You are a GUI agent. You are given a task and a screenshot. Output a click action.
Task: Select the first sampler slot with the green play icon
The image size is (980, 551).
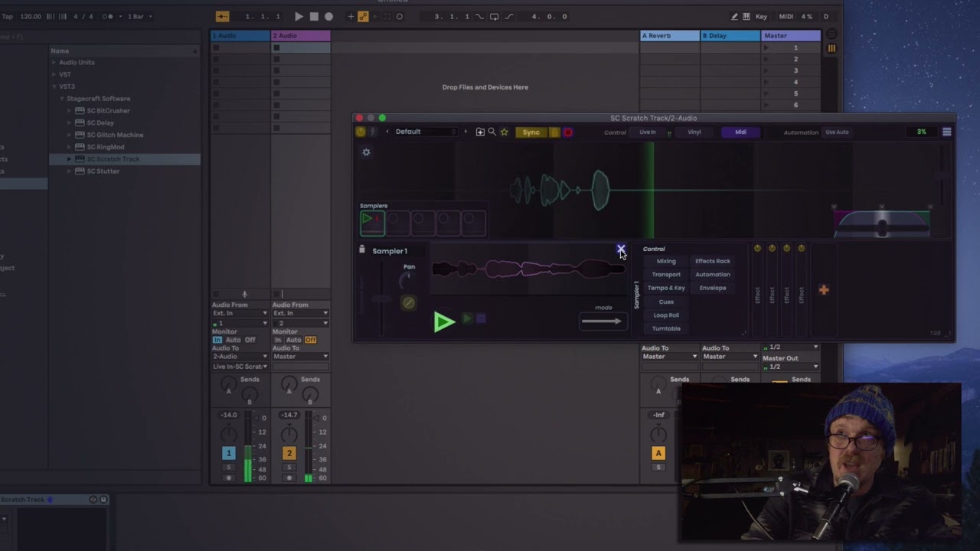372,223
